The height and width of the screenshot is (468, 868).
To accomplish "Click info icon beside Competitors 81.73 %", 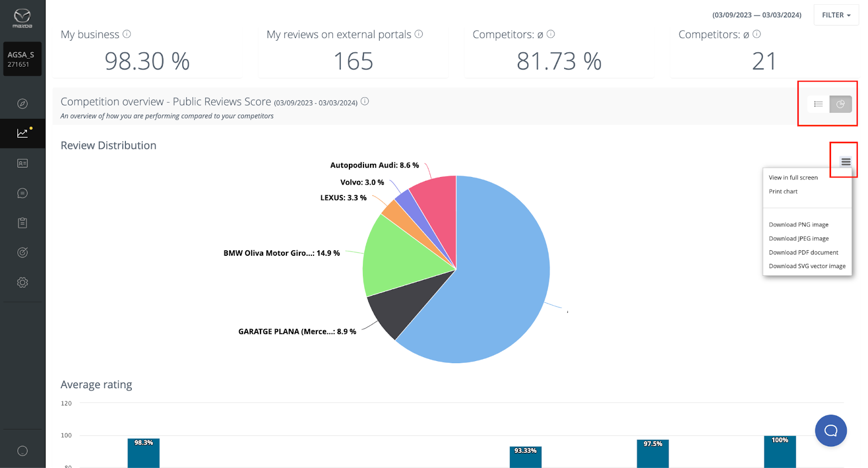I will (551, 34).
